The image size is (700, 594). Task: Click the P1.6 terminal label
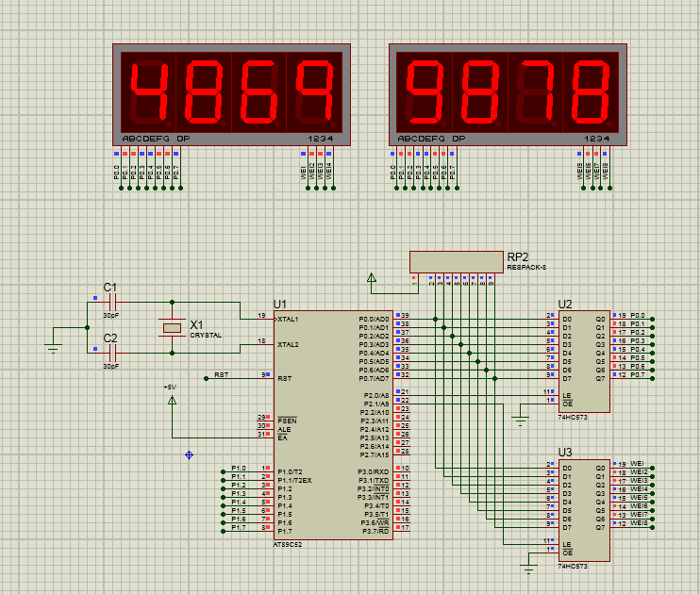coord(239,519)
